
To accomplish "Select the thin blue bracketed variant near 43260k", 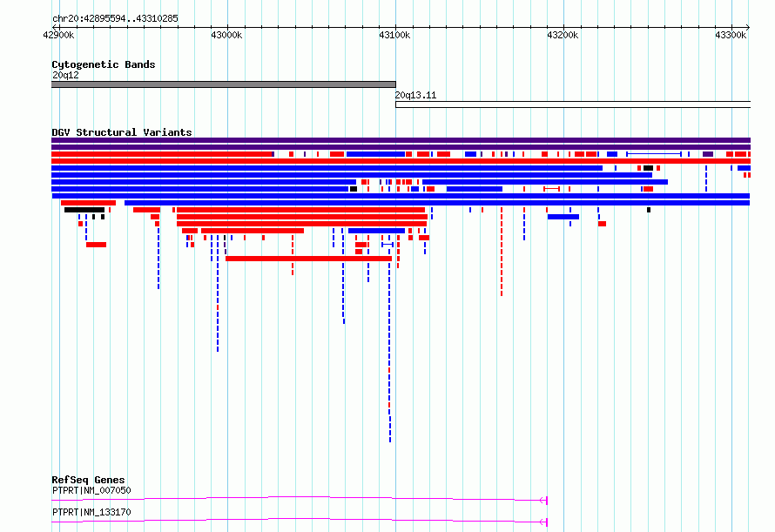I will [x=654, y=154].
